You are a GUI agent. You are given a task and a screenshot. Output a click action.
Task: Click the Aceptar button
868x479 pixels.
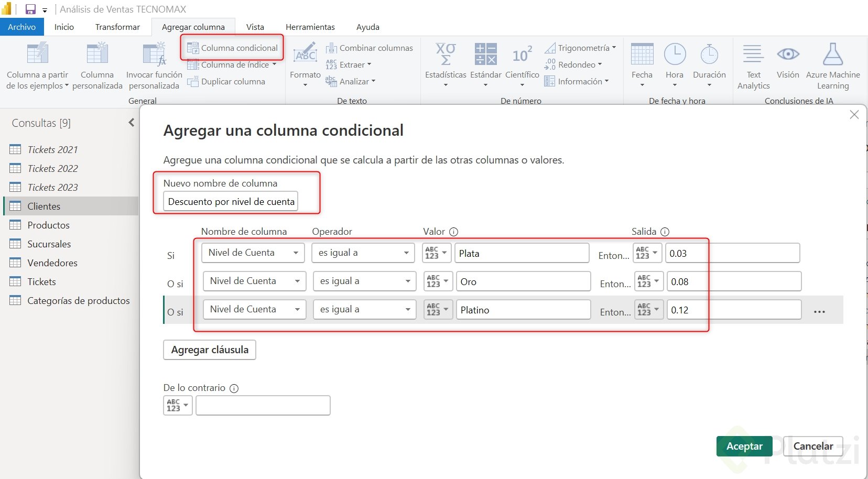coord(744,446)
